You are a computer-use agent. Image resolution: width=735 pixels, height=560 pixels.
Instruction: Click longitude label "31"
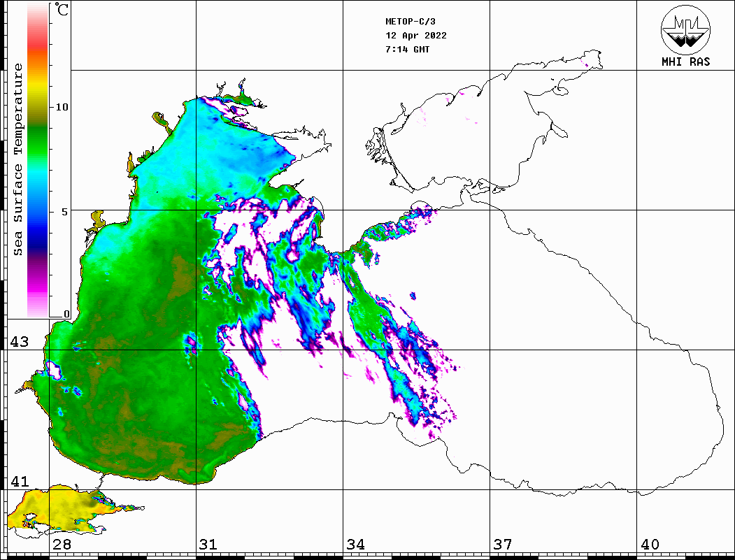pyautogui.click(x=208, y=545)
